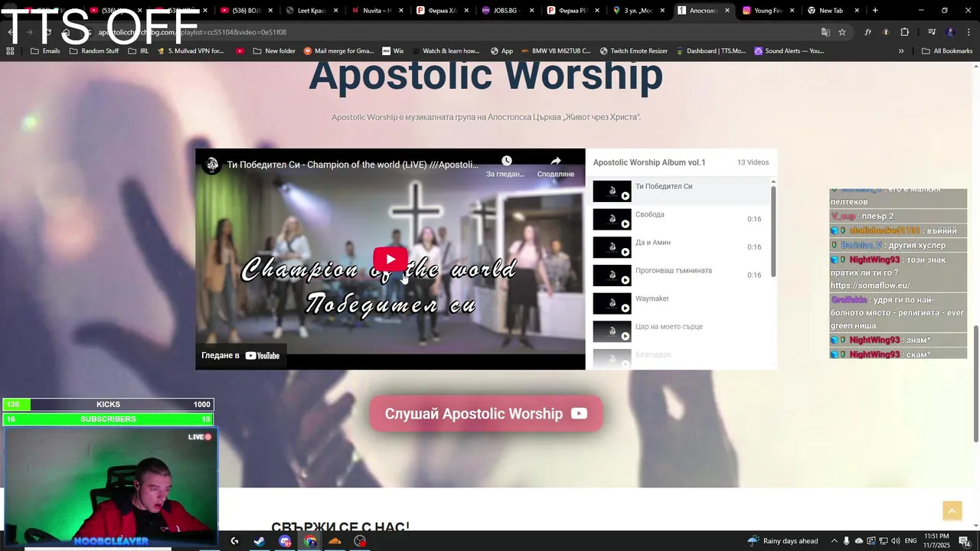Open the Emails bookmark folder

point(44,51)
